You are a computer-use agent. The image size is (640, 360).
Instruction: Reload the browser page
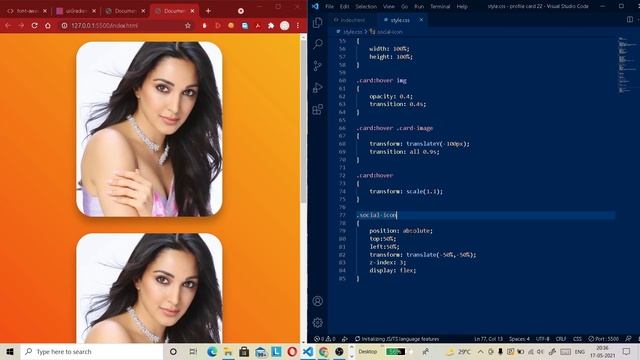point(35,25)
